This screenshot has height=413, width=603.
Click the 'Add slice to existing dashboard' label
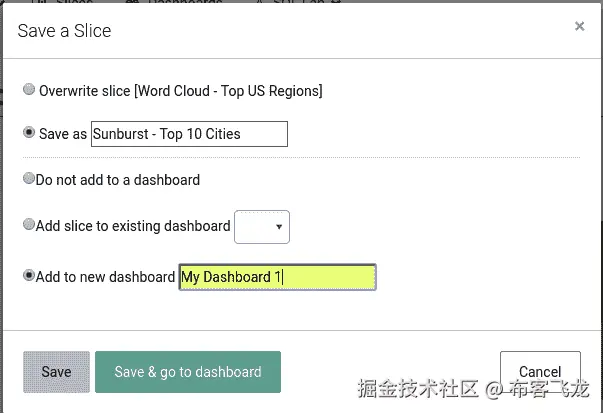[133, 227]
